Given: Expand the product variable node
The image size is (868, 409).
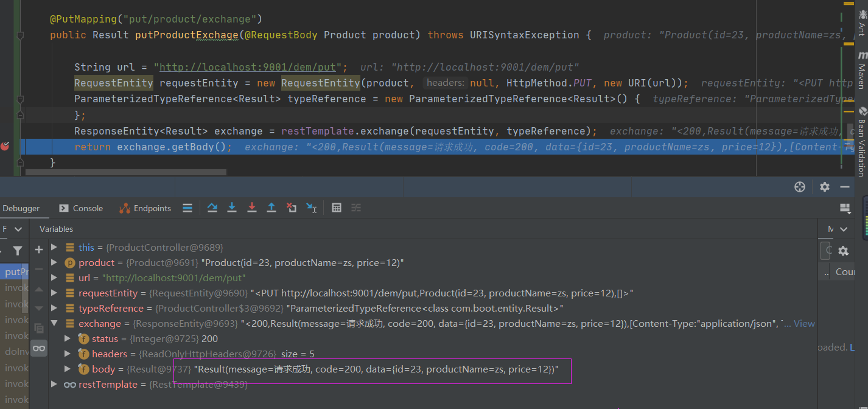Looking at the screenshot, I should coord(54,262).
